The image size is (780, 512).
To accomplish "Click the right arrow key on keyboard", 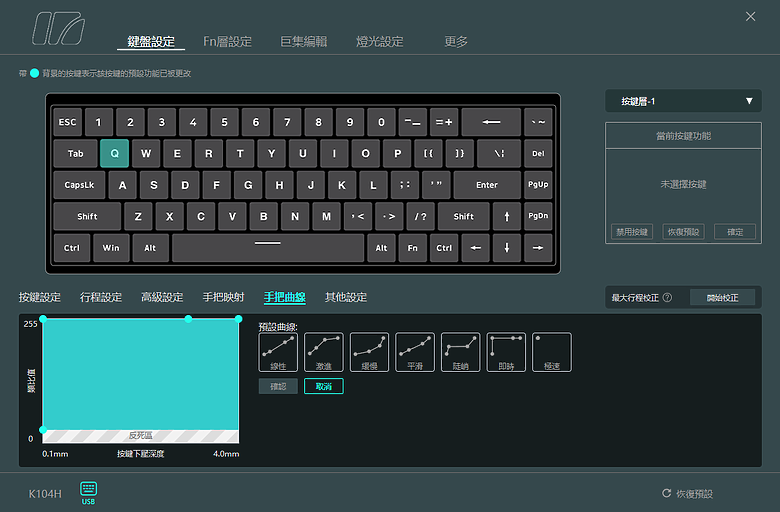I will click(538, 248).
